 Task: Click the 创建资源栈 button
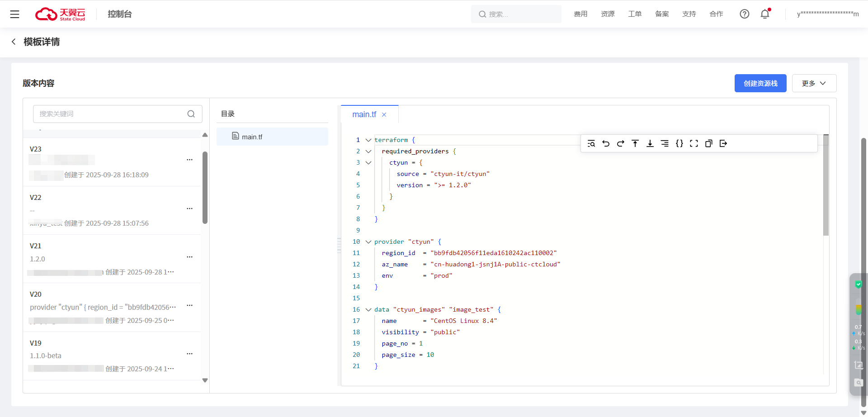point(760,83)
